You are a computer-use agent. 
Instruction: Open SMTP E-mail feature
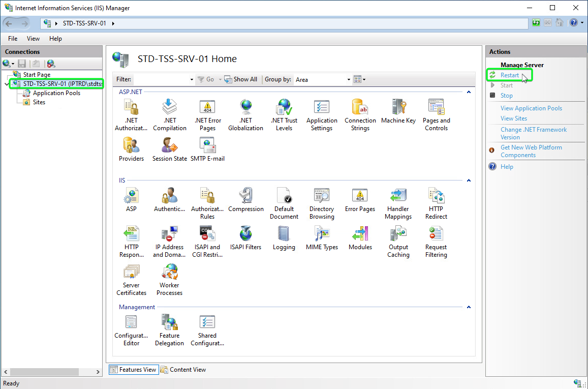coord(207,149)
